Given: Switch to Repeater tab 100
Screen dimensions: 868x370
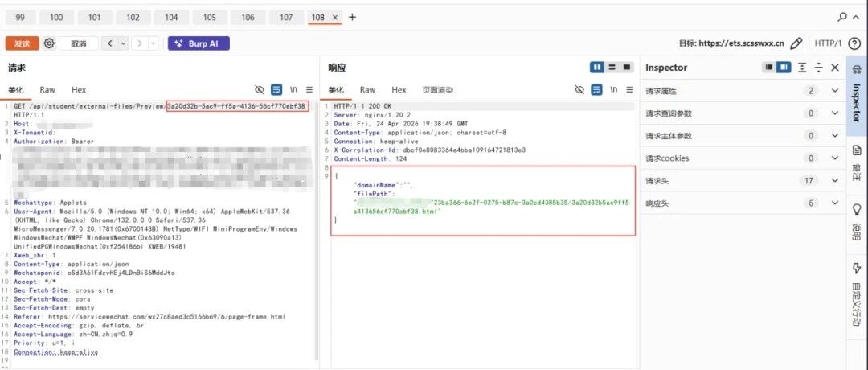Looking at the screenshot, I should [x=56, y=17].
